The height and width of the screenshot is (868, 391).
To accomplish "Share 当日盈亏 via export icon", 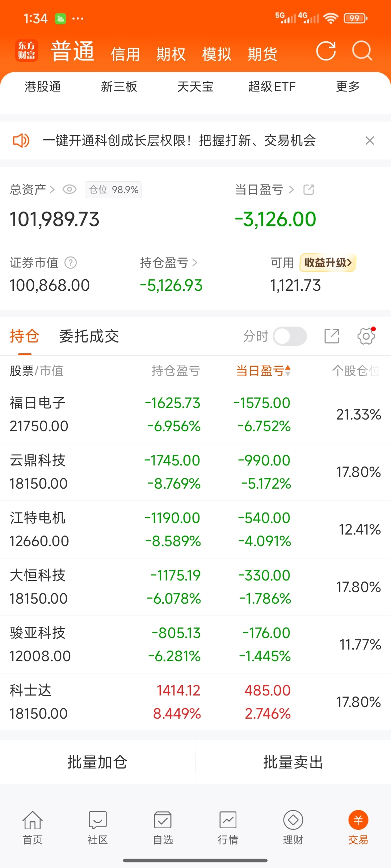I will 308,190.
